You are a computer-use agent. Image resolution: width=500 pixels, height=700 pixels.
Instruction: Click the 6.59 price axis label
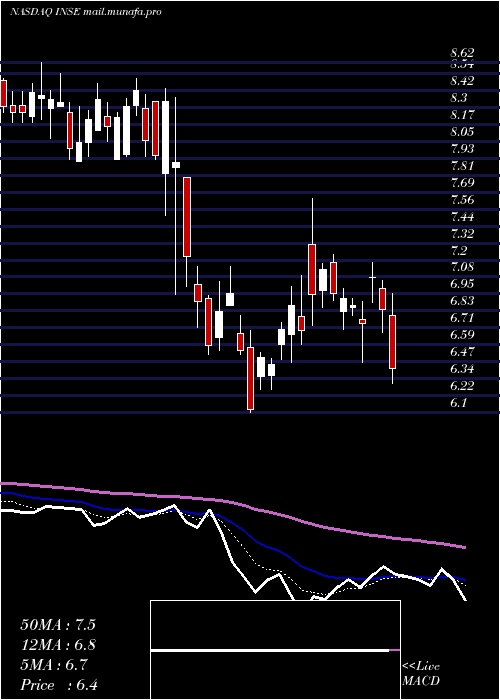(462, 335)
